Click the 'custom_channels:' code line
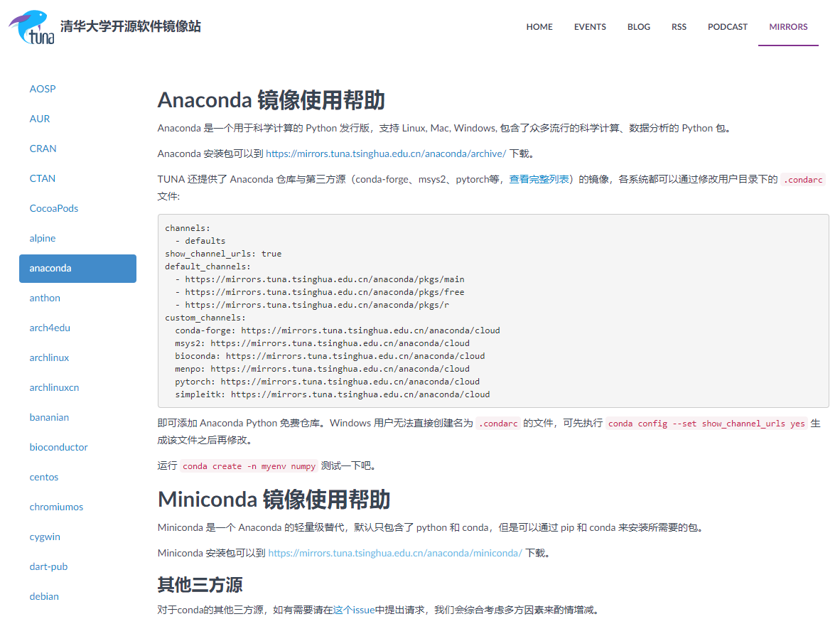Screen dimensions: 840x619 tap(205, 318)
